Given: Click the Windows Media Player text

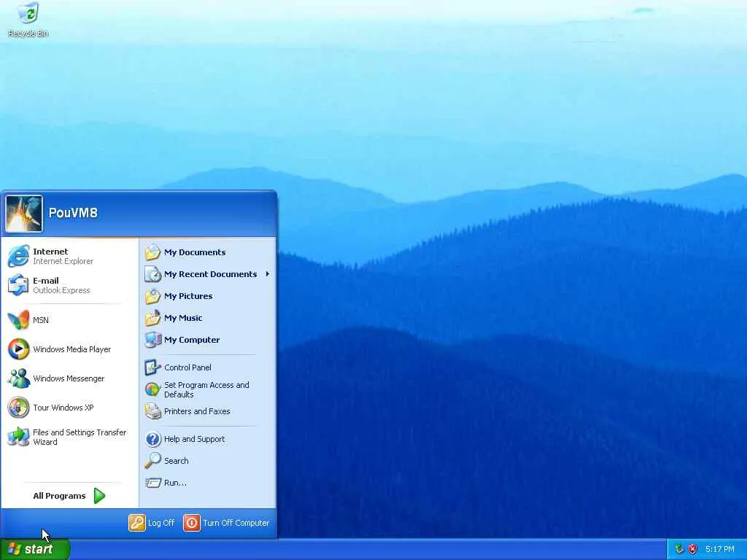Looking at the screenshot, I should click(72, 349).
